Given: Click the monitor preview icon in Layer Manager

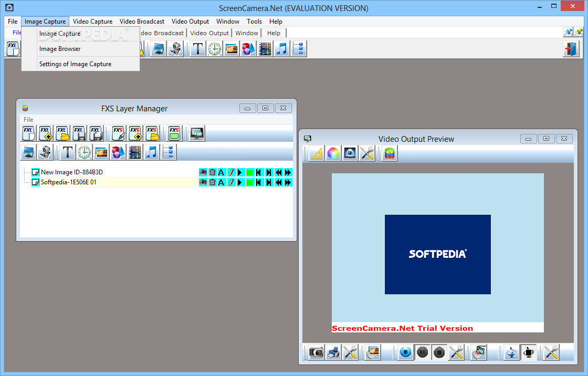Looking at the screenshot, I should tap(197, 133).
